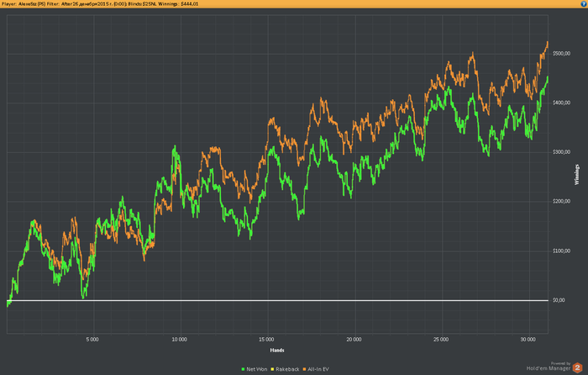Click the 25 000 hands axis label
This screenshot has width=588, height=375.
point(441,340)
